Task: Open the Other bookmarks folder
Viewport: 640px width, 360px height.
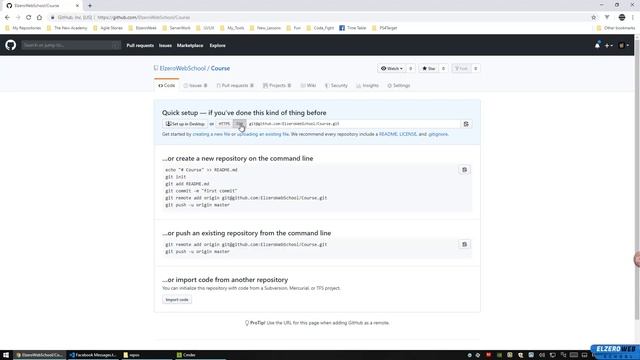Action: coord(616,28)
